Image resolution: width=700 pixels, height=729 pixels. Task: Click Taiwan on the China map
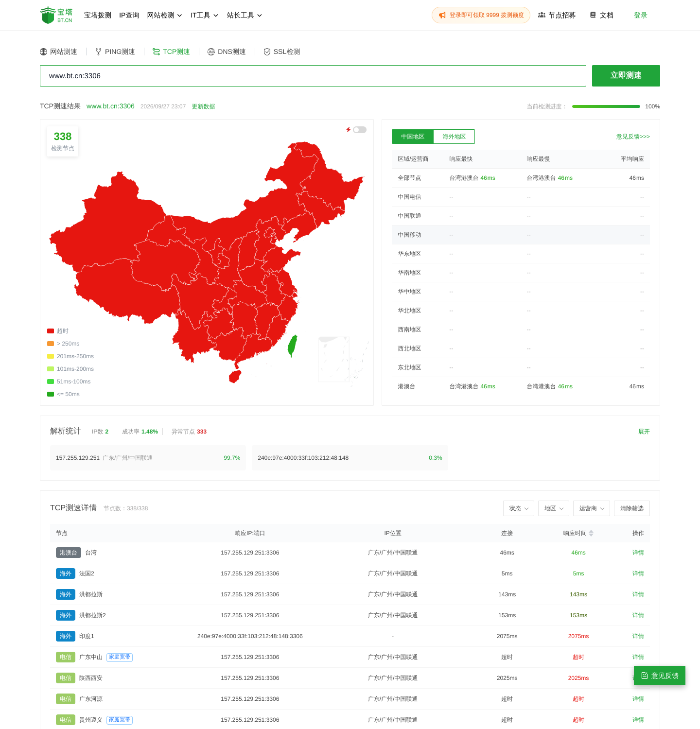293,346
